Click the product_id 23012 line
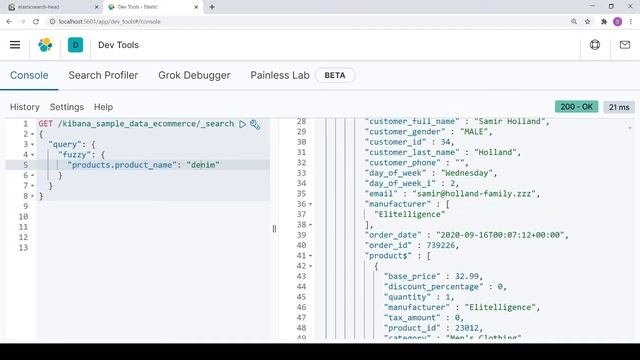This screenshot has height=360, width=640. click(433, 328)
